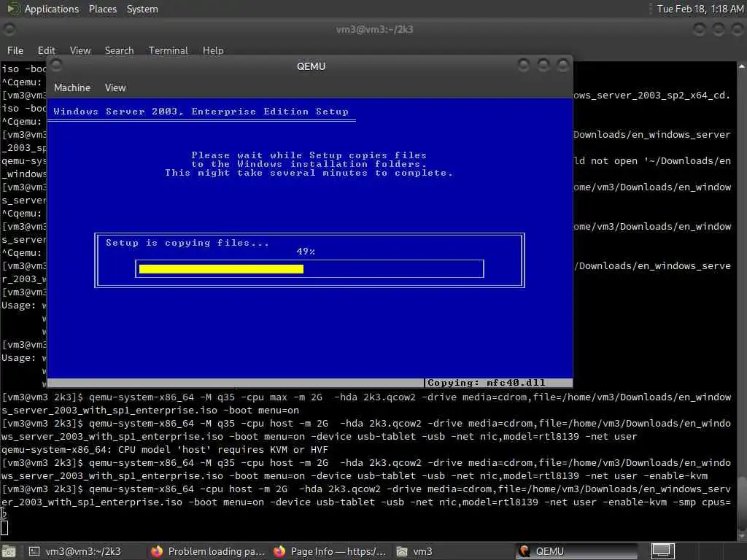
Task: Click the 'Copying: mfc40.dll' status text
Action: point(486,383)
